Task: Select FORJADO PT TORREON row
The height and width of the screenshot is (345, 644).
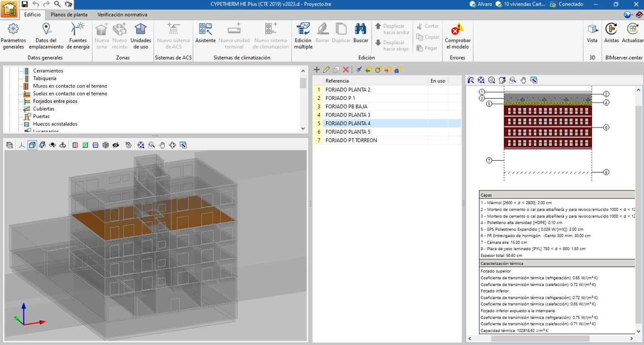Action: [351, 140]
